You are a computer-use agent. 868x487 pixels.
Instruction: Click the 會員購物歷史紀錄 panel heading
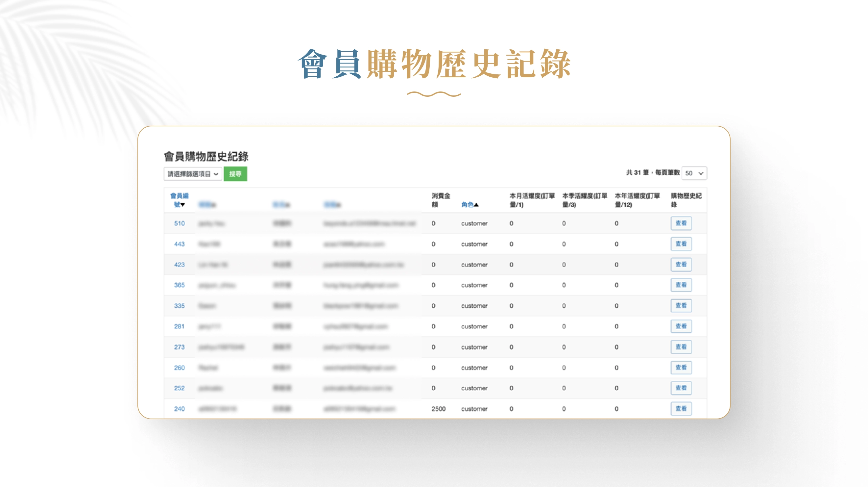(206, 157)
